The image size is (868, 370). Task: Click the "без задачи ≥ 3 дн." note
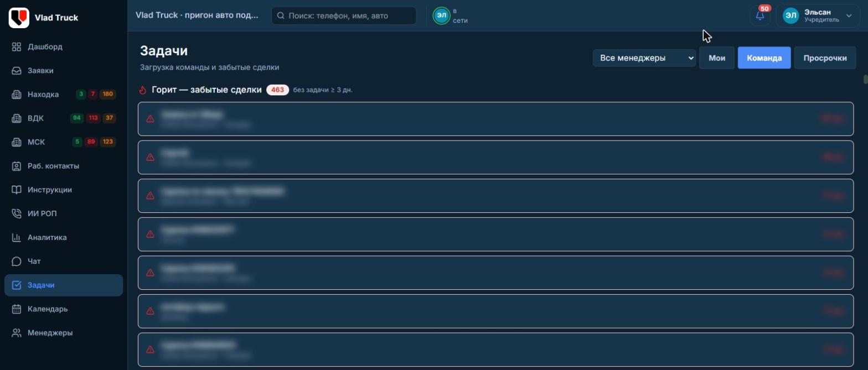323,90
